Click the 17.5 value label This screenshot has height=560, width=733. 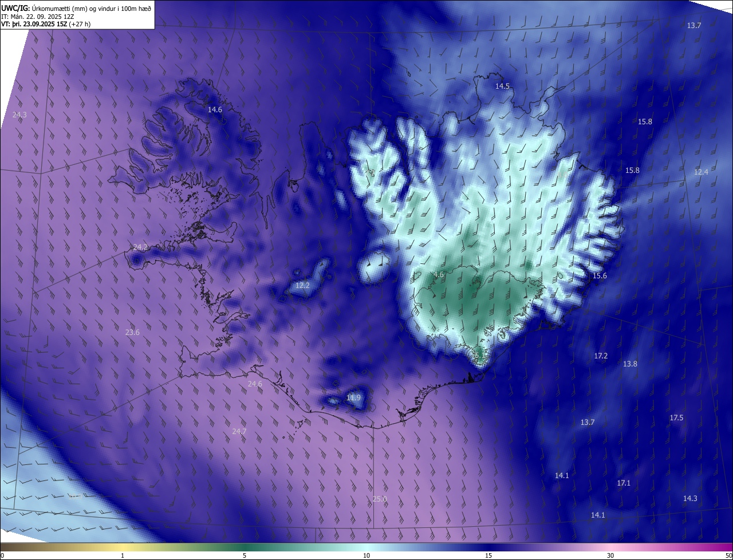pos(676,418)
